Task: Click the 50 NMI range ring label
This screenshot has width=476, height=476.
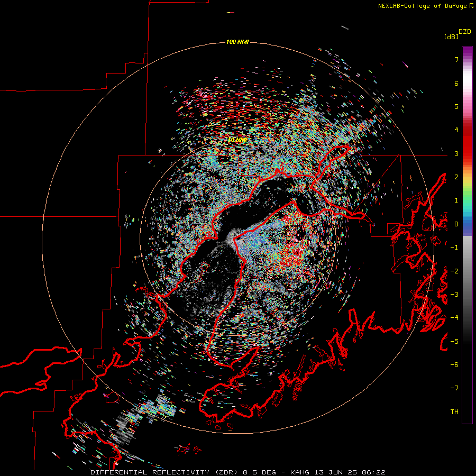Action: point(237,140)
